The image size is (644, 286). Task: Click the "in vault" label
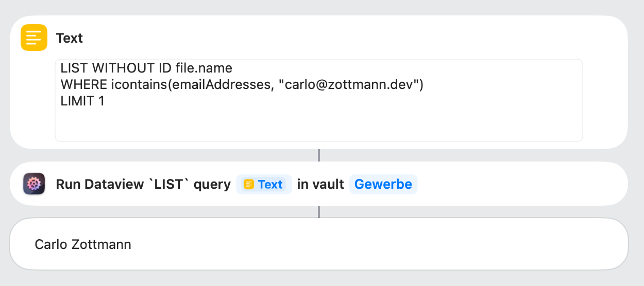320,184
